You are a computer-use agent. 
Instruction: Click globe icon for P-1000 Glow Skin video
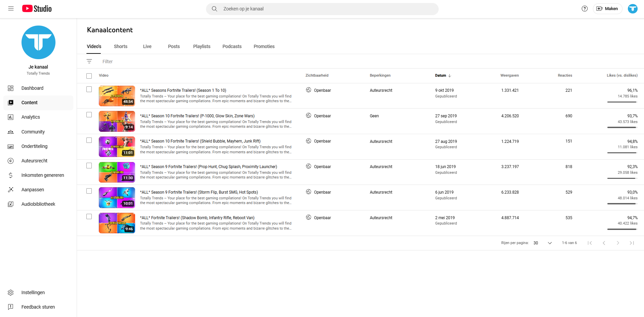pyautogui.click(x=309, y=115)
